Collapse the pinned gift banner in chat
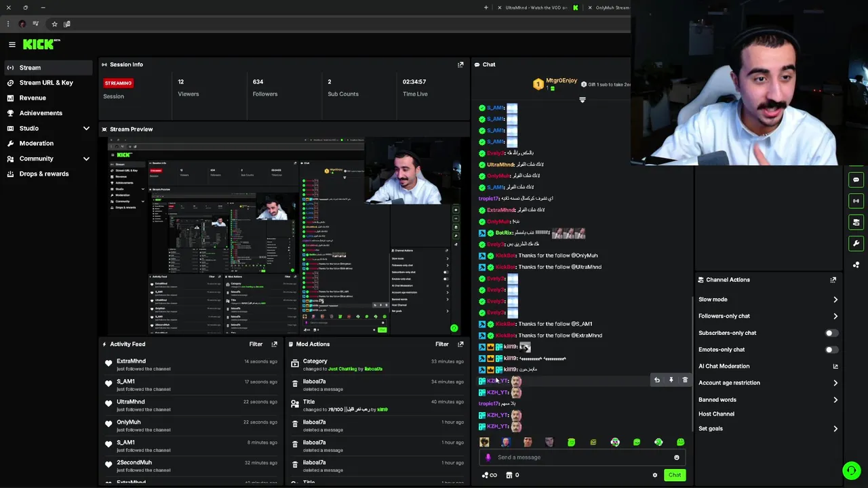Image resolution: width=868 pixels, height=488 pixels. (582, 100)
